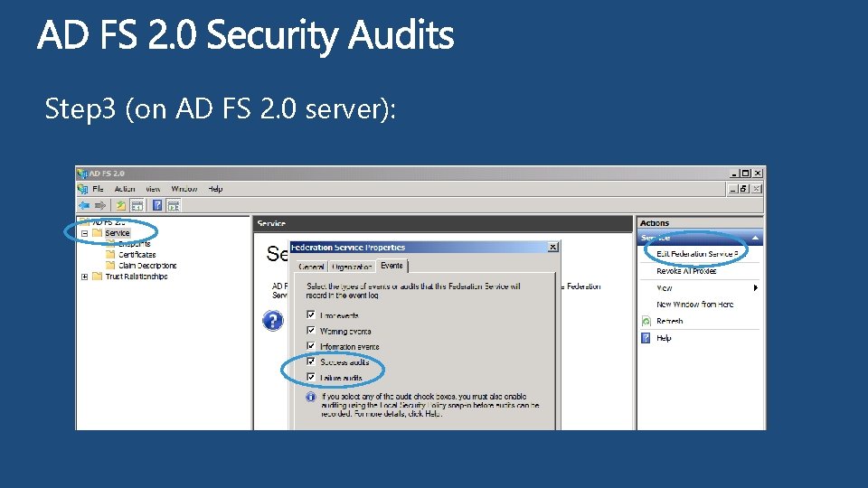Open the Window menu
Screen dimensions: 868x488
click(184, 189)
